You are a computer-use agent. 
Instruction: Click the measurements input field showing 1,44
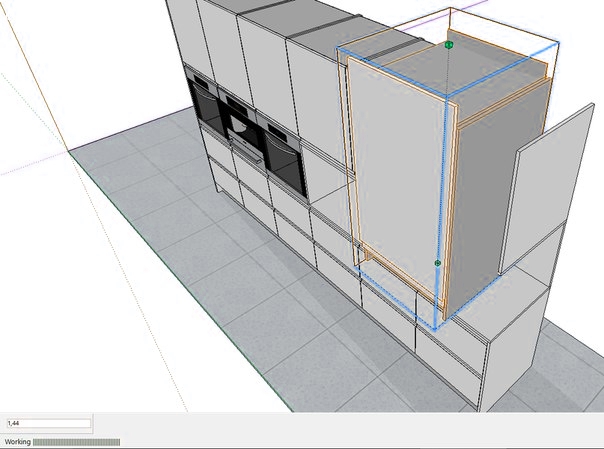(49, 423)
